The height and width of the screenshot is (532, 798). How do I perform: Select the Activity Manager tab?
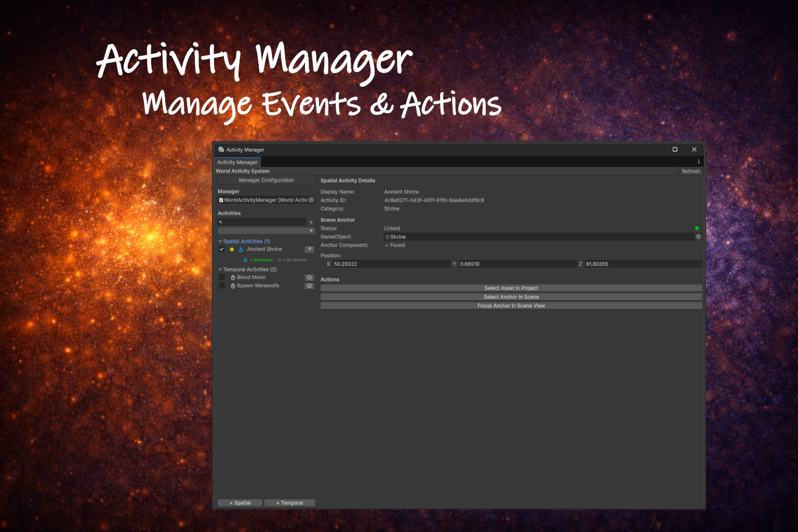[237, 162]
